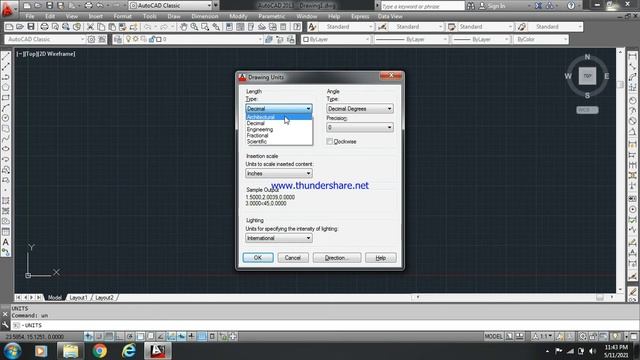Toggle Polar Tracking in the status bar
Screen dimensions: 640x360
pos(130,336)
